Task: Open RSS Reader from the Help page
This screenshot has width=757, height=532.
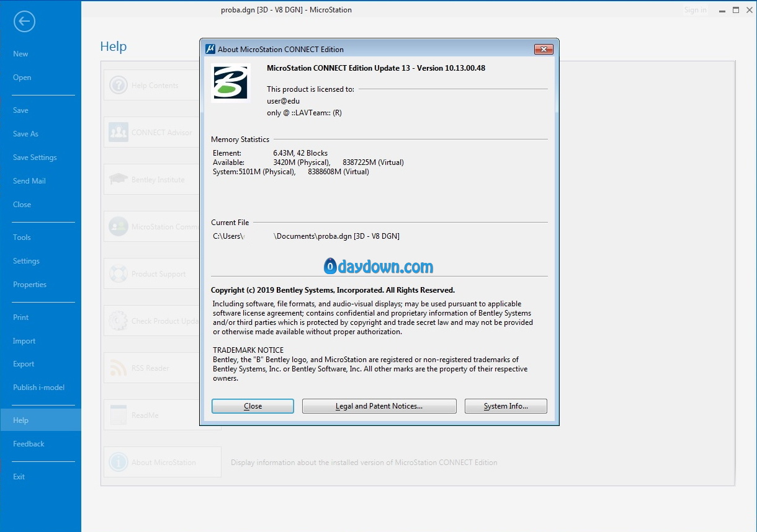Action: tap(151, 368)
